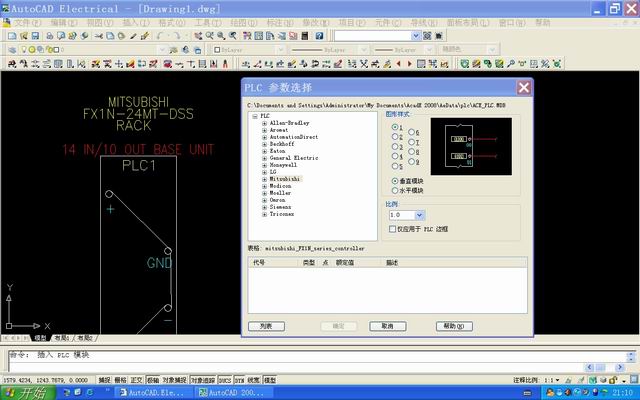Open the ByLayer color dropdown

(x=250, y=48)
